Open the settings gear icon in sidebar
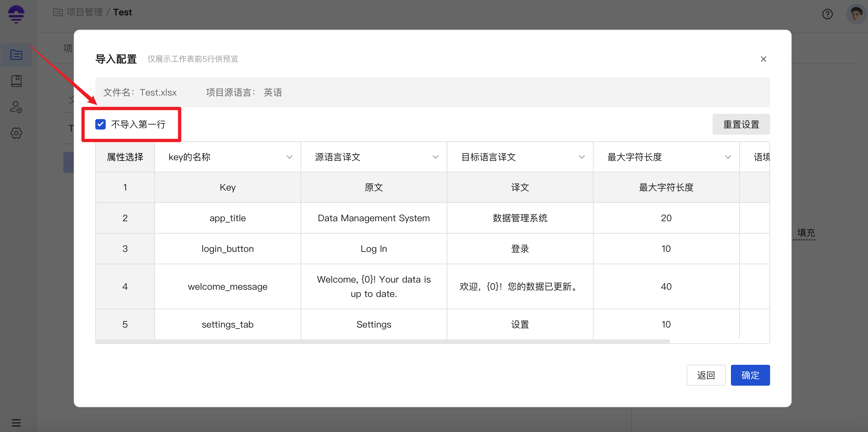This screenshot has width=868, height=432. click(x=16, y=133)
